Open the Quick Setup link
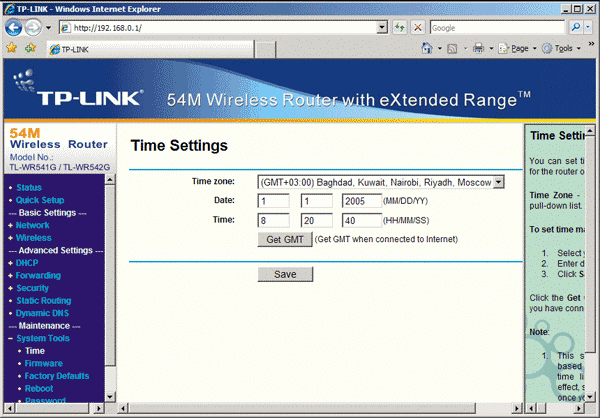This screenshot has width=600, height=418. point(40,200)
